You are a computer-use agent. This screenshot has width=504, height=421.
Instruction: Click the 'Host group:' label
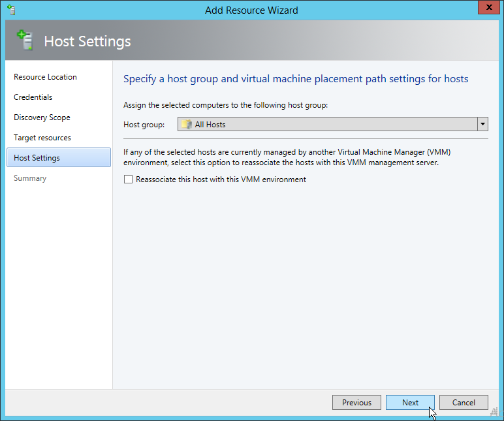tap(144, 125)
